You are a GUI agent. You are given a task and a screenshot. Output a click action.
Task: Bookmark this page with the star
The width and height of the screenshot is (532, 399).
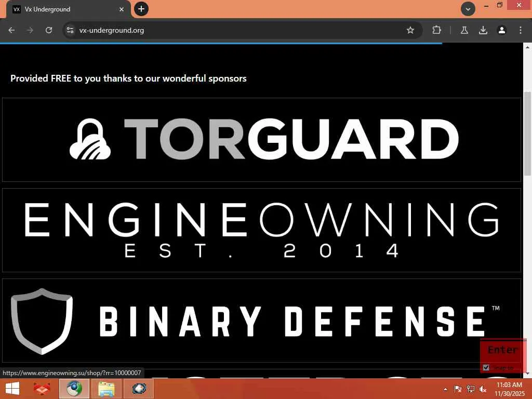pos(410,30)
